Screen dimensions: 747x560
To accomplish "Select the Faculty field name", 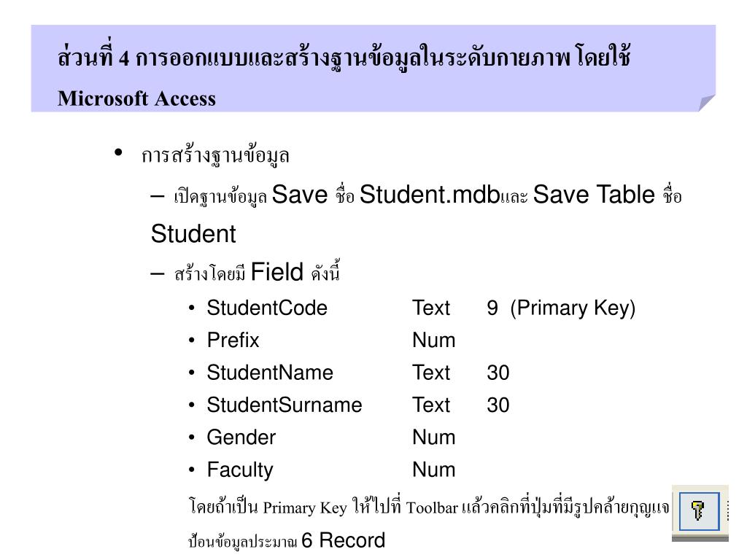I will [240, 470].
